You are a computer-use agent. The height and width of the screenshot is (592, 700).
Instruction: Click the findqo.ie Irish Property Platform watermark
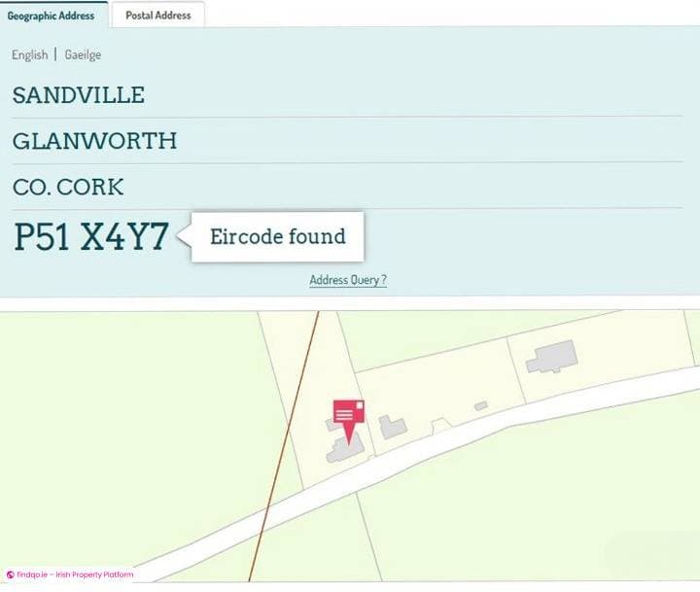click(70, 575)
